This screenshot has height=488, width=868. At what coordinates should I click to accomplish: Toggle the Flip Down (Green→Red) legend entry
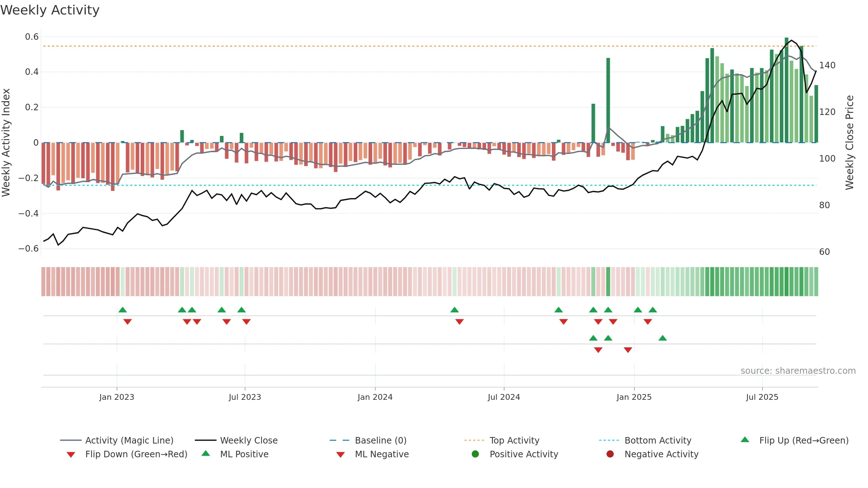pyautogui.click(x=127, y=454)
